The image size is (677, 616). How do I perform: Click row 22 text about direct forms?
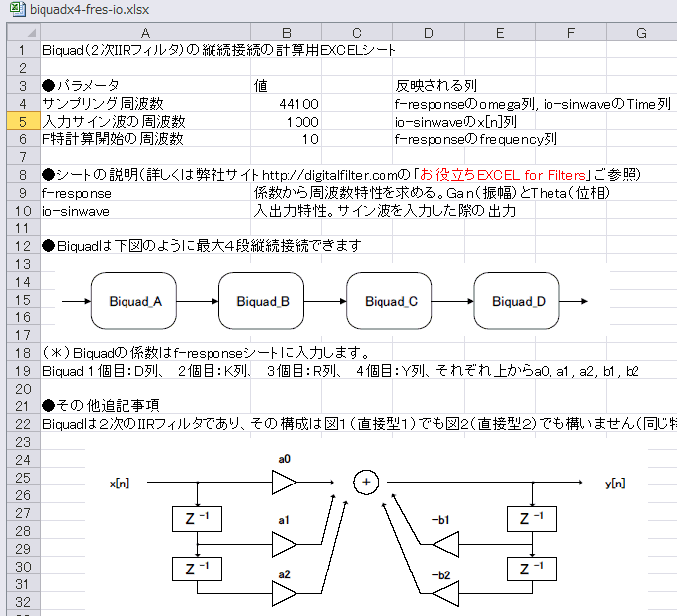359,424
